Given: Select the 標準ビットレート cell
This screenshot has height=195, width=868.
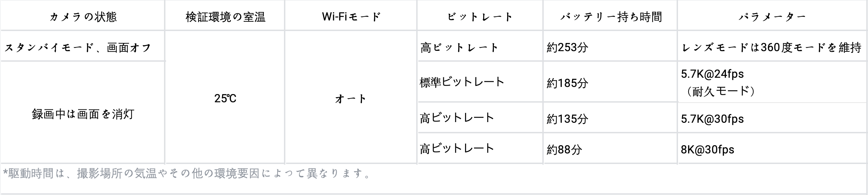Looking at the screenshot, I should (462, 82).
